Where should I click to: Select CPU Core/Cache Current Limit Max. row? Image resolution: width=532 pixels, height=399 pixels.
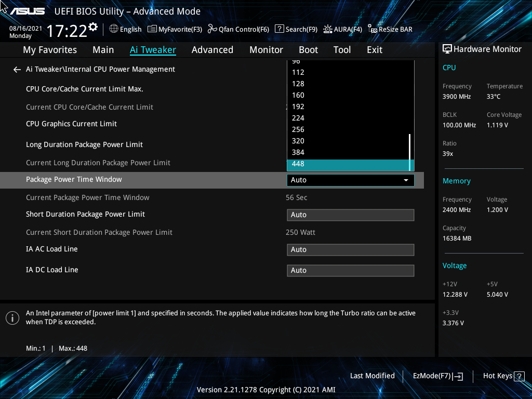pos(85,89)
